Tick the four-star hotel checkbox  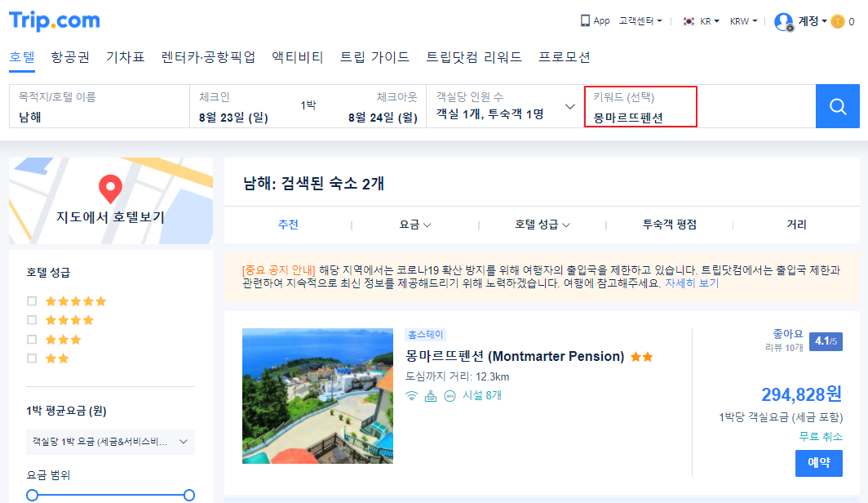tap(32, 319)
